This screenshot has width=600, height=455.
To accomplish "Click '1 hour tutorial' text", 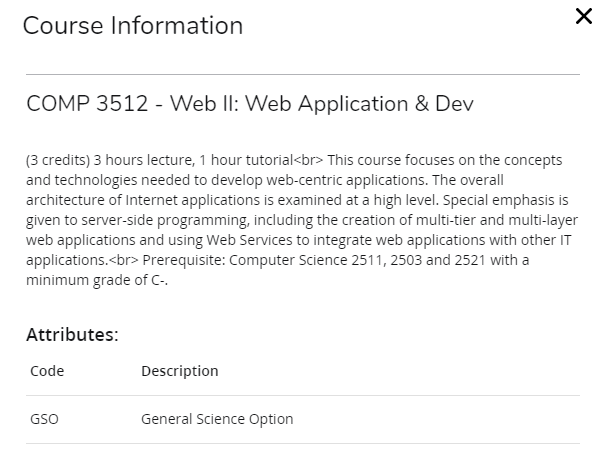I will (246, 160).
